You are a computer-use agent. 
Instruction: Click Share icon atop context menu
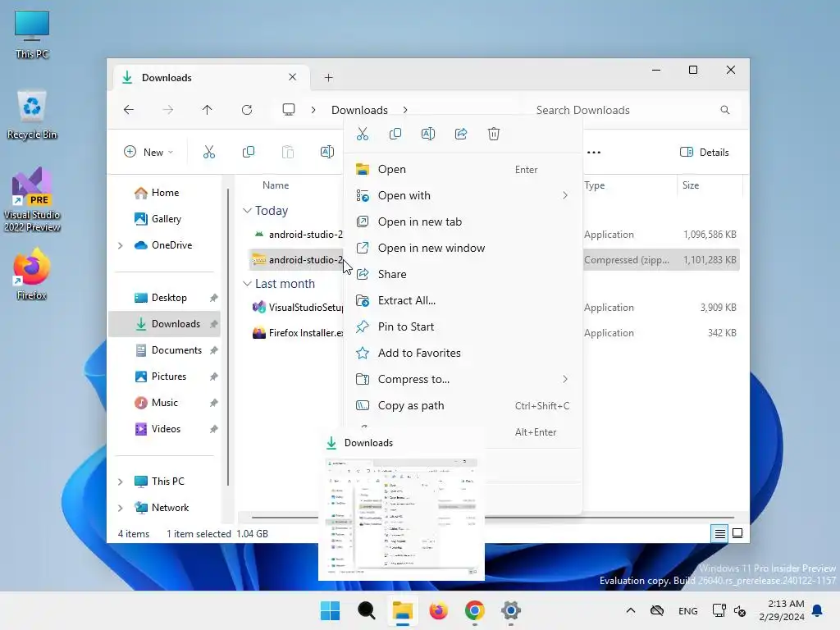coord(461,134)
